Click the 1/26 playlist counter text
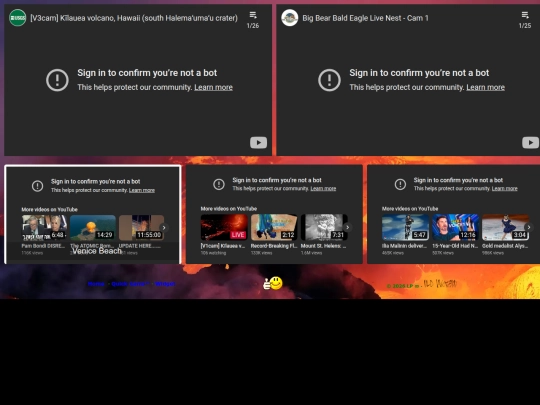Screen dimensions: 540x405 (253, 26)
